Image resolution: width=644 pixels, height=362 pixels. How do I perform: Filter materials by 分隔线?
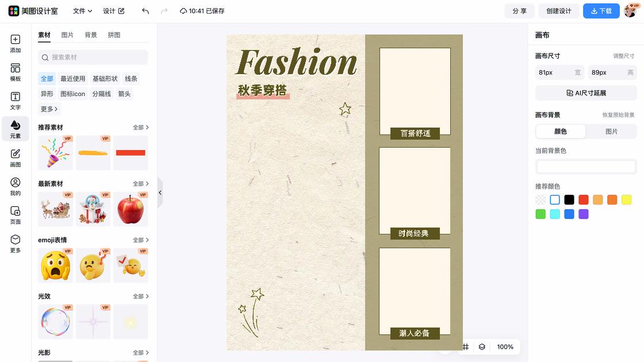(101, 94)
